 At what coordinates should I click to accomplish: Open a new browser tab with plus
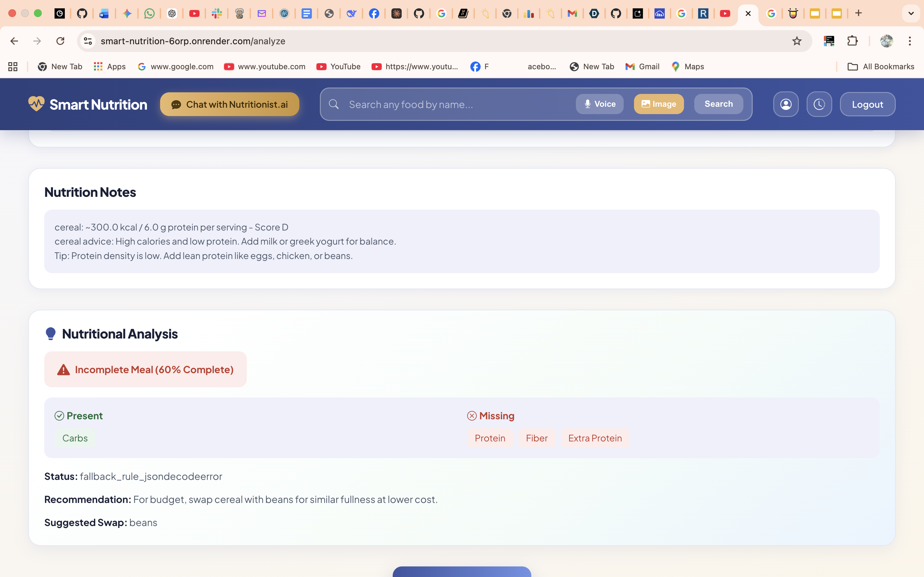(x=858, y=14)
